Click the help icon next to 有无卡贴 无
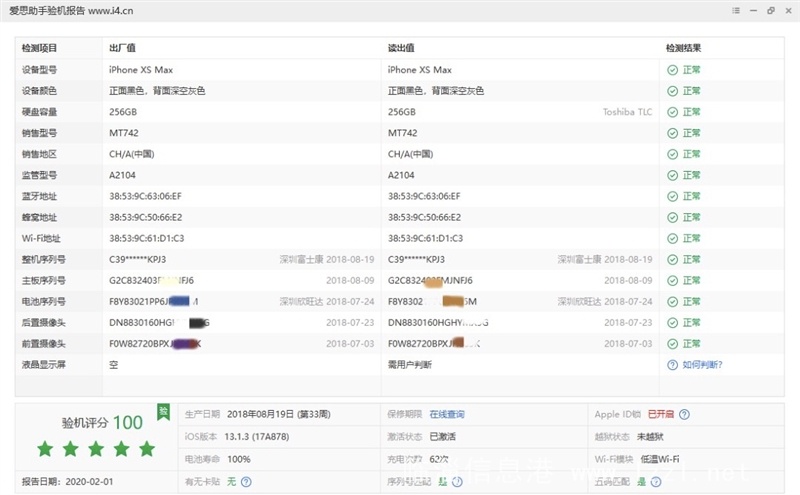 coord(246,482)
